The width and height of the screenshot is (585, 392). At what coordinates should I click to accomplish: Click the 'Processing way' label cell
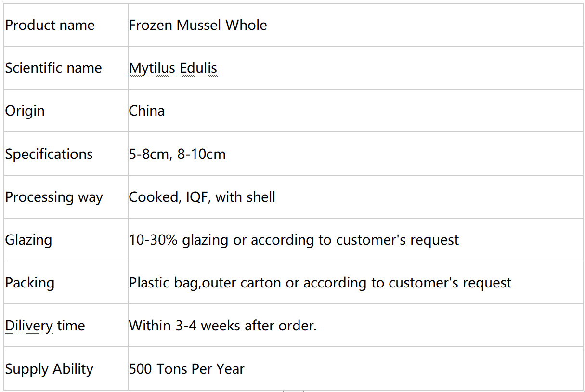66,197
